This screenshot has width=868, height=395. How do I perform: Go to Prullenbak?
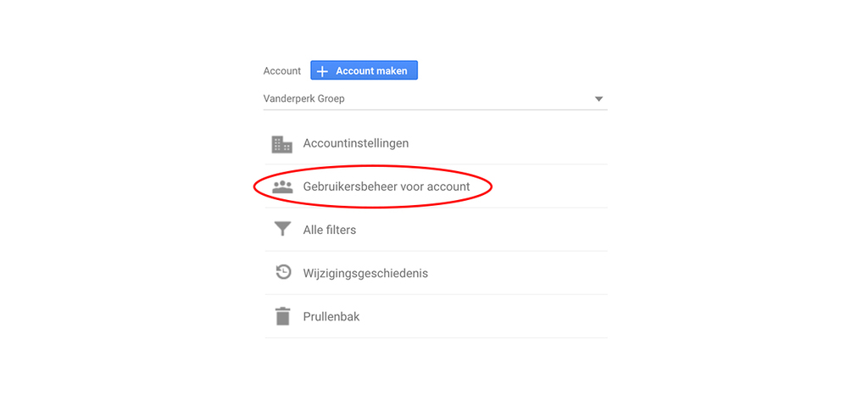331,316
